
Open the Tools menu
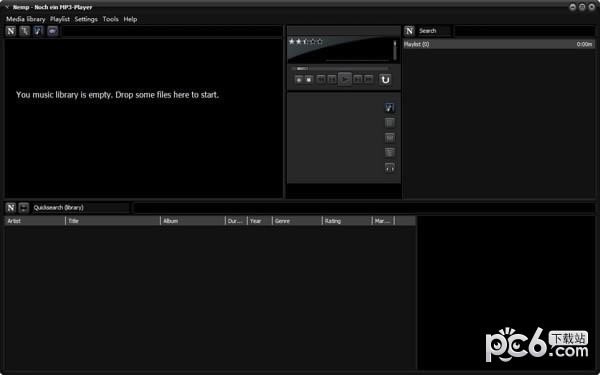111,19
